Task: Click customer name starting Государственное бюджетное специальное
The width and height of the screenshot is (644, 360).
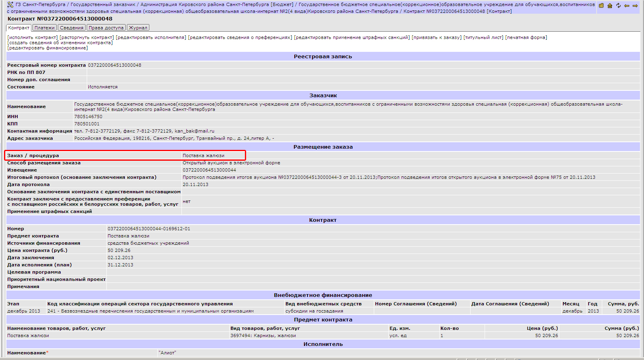Action: [x=348, y=106]
